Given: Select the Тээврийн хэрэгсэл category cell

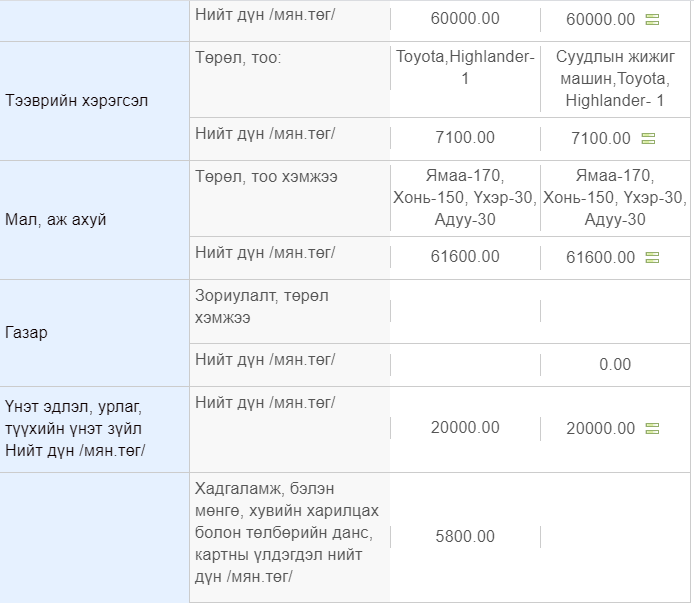Looking at the screenshot, I should tap(94, 101).
